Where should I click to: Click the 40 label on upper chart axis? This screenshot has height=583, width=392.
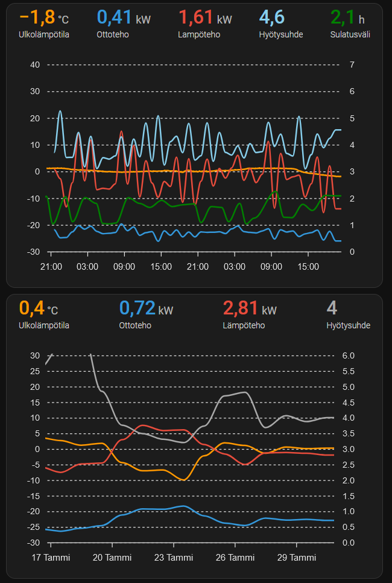[34, 65]
